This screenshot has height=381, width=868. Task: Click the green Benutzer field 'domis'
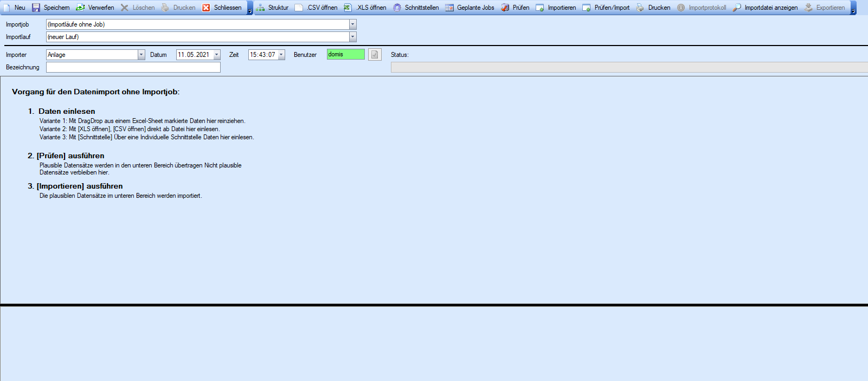point(345,54)
